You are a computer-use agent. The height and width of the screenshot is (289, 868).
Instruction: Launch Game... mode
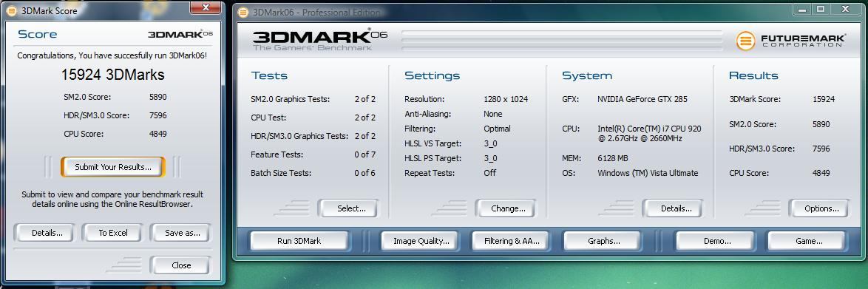[x=808, y=241]
